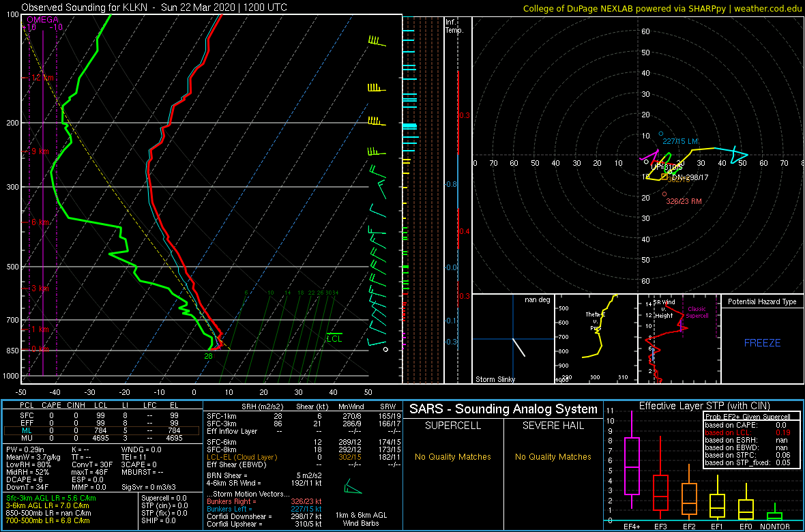Click No Quality Matches under SUPERCELL
This screenshot has height=532, width=805.
pos(452,457)
